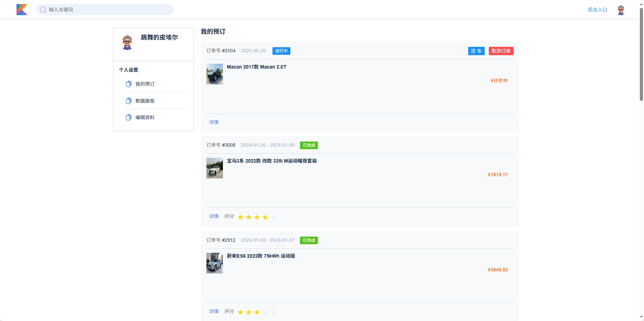The height and width of the screenshot is (321, 644).
Task: Open the 宝马3系 car thumbnail
Action: (215, 168)
